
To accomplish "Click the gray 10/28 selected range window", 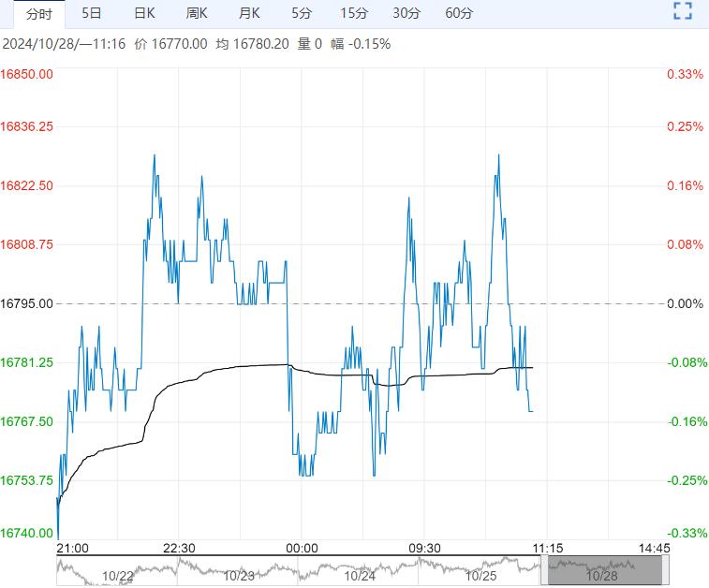I will [x=603, y=568].
